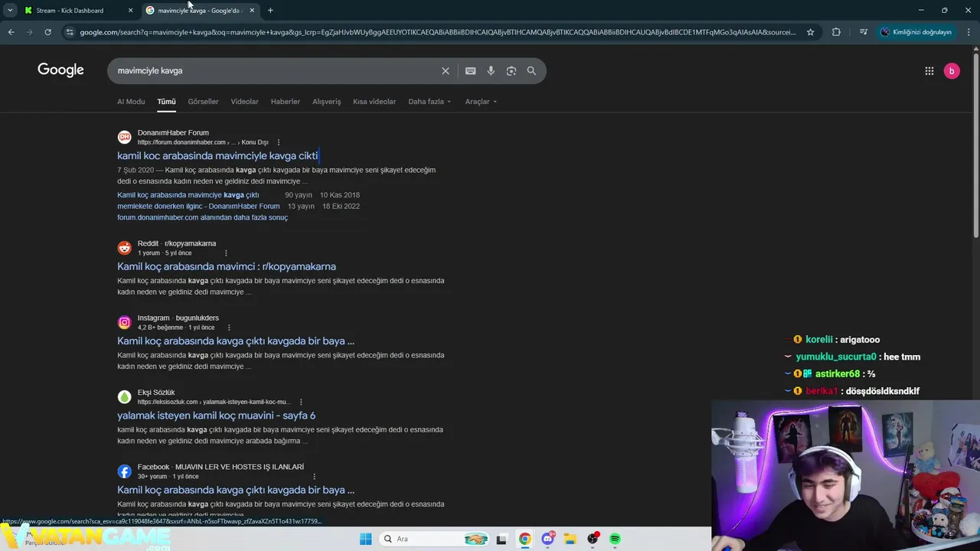Click the Google search input field
The height and width of the screenshot is (551, 980).
coord(276,70)
